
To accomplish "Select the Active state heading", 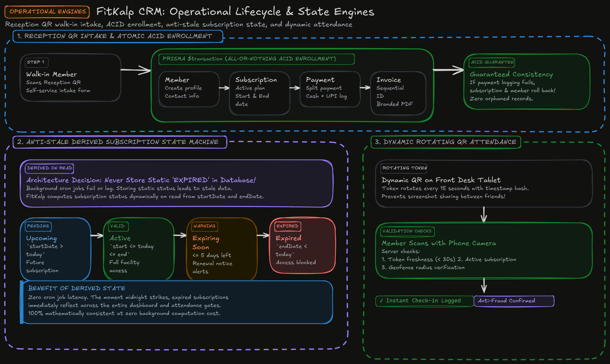I will [120, 238].
